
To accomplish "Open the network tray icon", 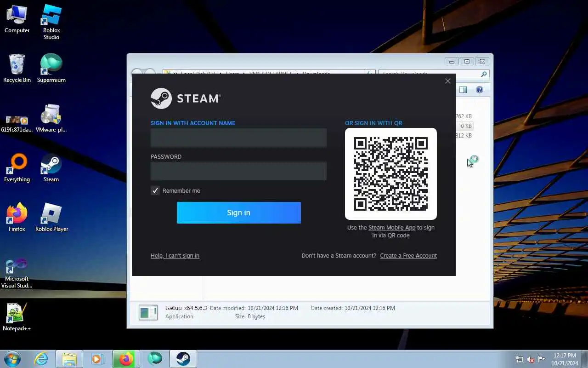I will coord(520,360).
